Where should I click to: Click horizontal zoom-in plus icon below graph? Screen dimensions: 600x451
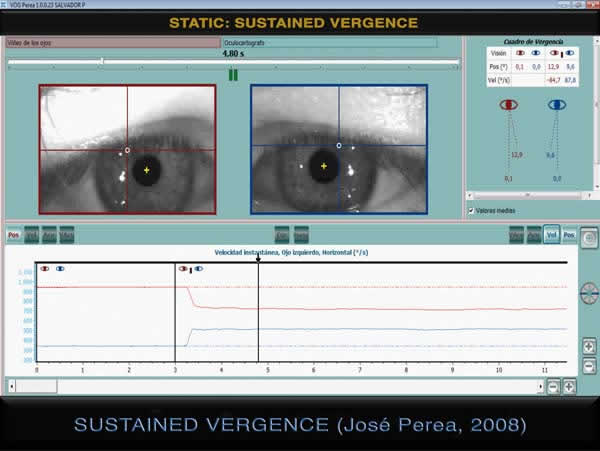pyautogui.click(x=569, y=387)
